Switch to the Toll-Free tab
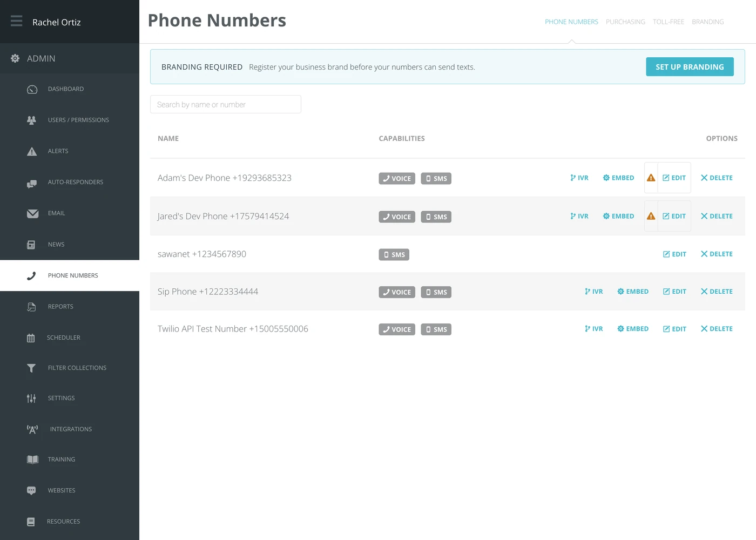This screenshot has height=540, width=756. (669, 22)
